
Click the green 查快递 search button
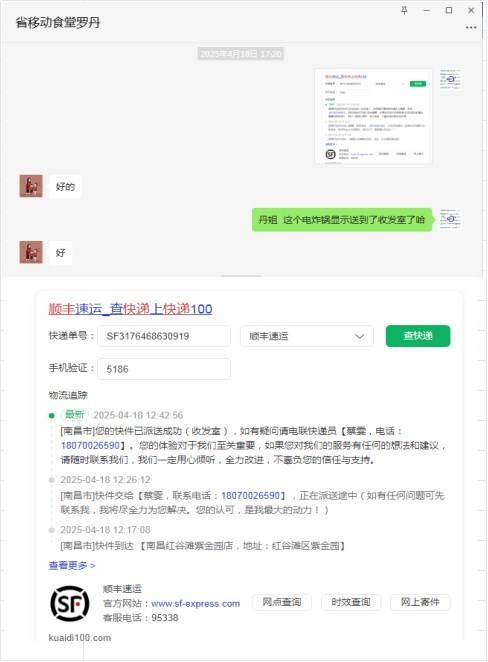click(x=418, y=336)
